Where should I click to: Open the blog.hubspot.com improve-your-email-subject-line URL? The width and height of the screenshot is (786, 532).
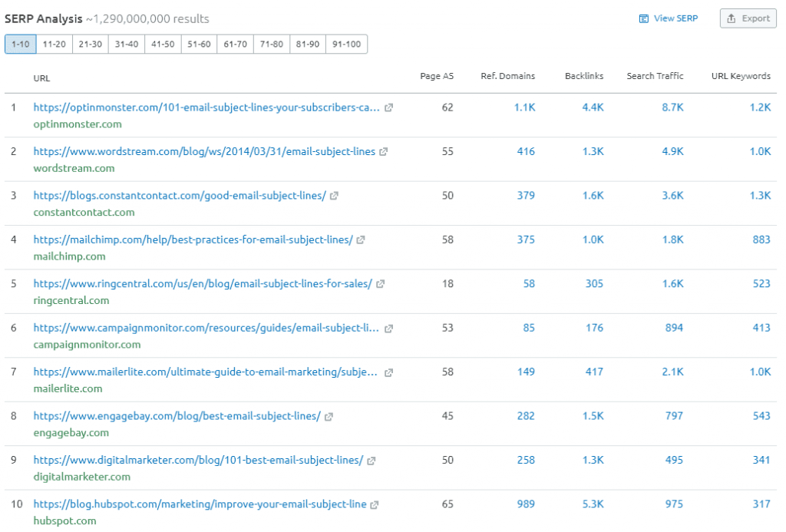point(200,504)
